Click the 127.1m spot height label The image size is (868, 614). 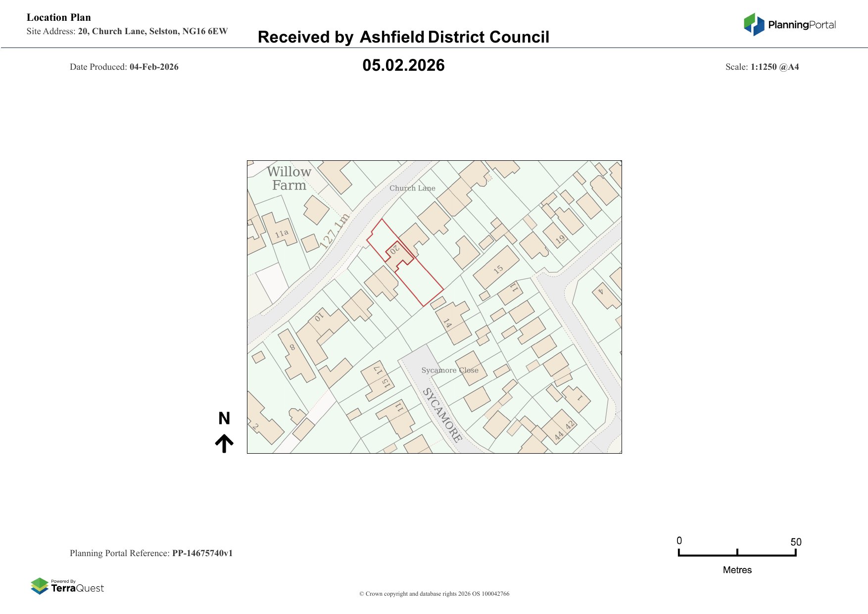click(334, 231)
